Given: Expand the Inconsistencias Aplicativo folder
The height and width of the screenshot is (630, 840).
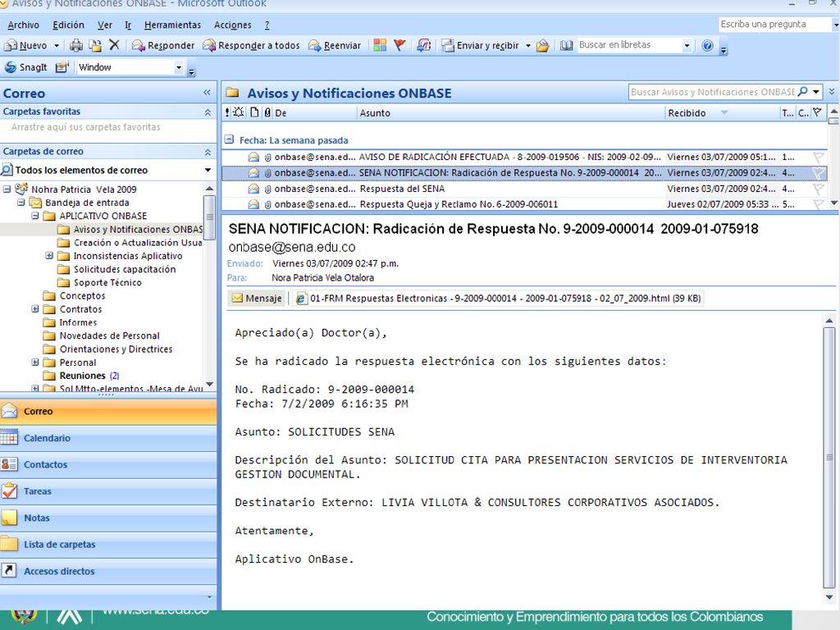Looking at the screenshot, I should (49, 256).
